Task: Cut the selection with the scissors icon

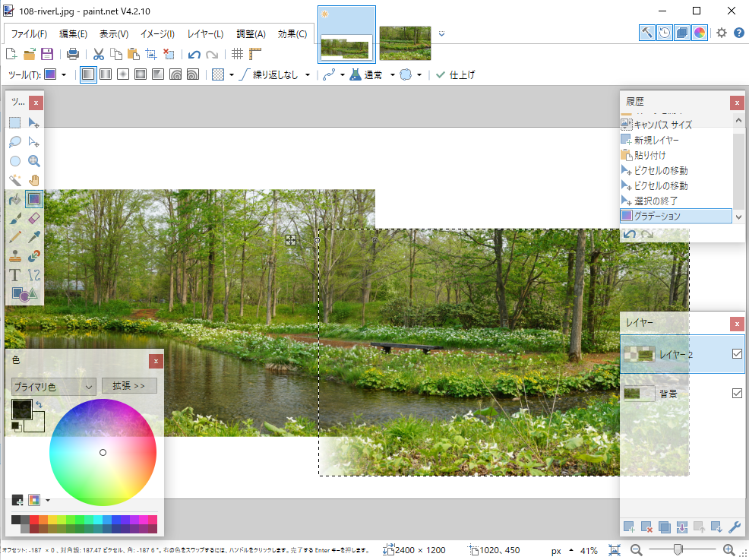Action: click(x=99, y=54)
